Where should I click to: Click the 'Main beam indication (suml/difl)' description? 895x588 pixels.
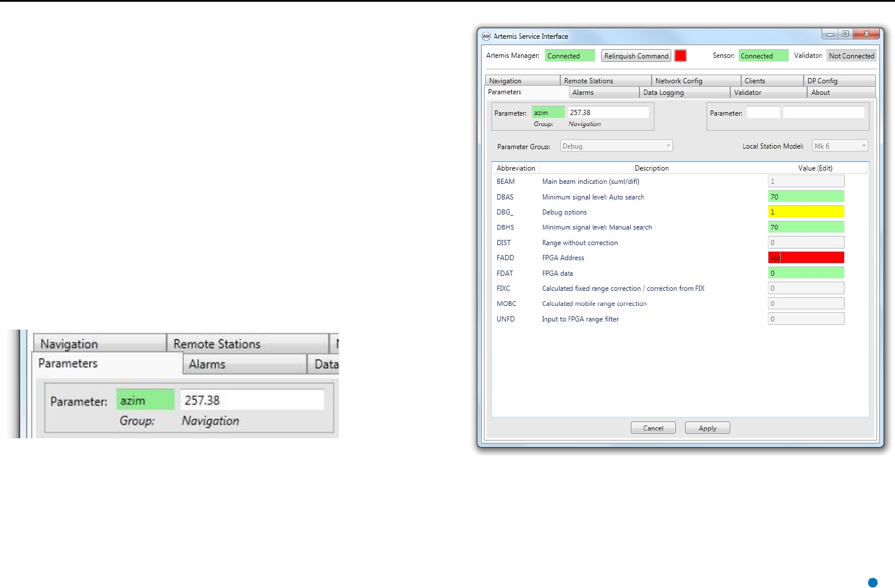click(590, 182)
